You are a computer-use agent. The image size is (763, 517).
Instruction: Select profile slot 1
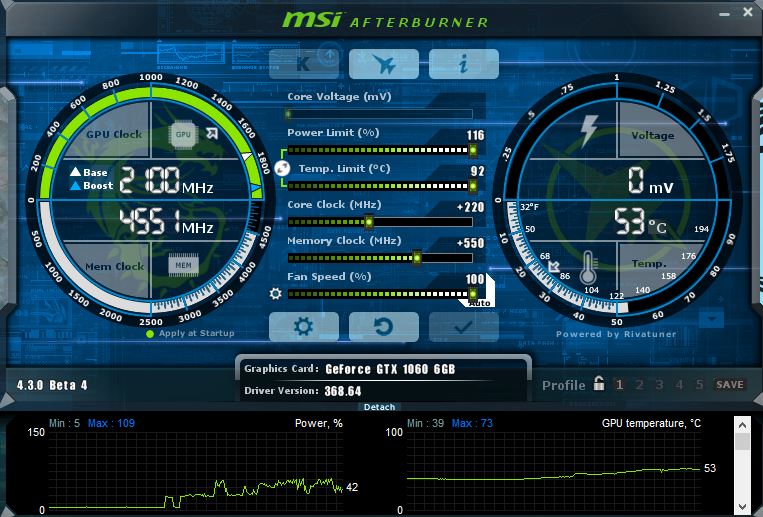[619, 385]
